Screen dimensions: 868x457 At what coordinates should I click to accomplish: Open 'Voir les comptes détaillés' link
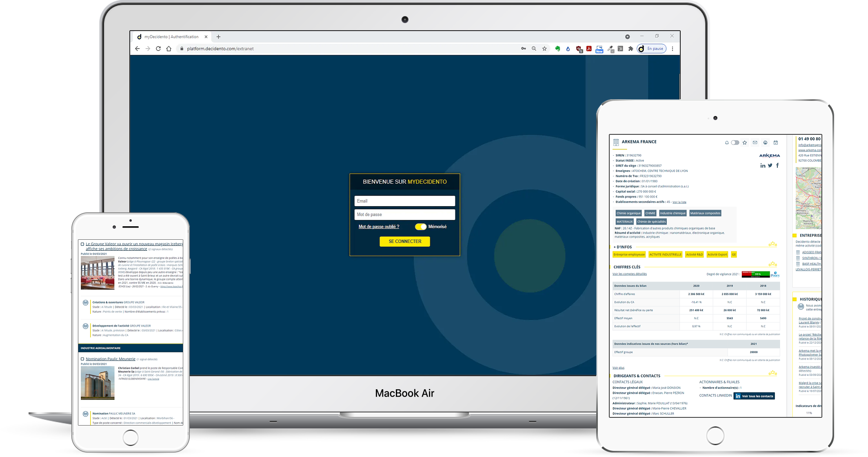pos(630,274)
